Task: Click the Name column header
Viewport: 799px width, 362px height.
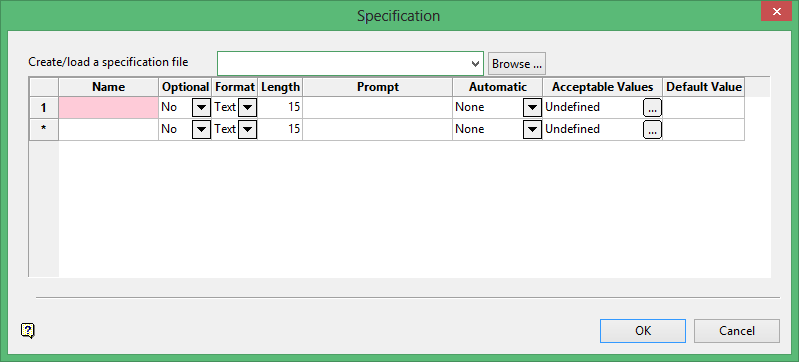Action: 109,87
